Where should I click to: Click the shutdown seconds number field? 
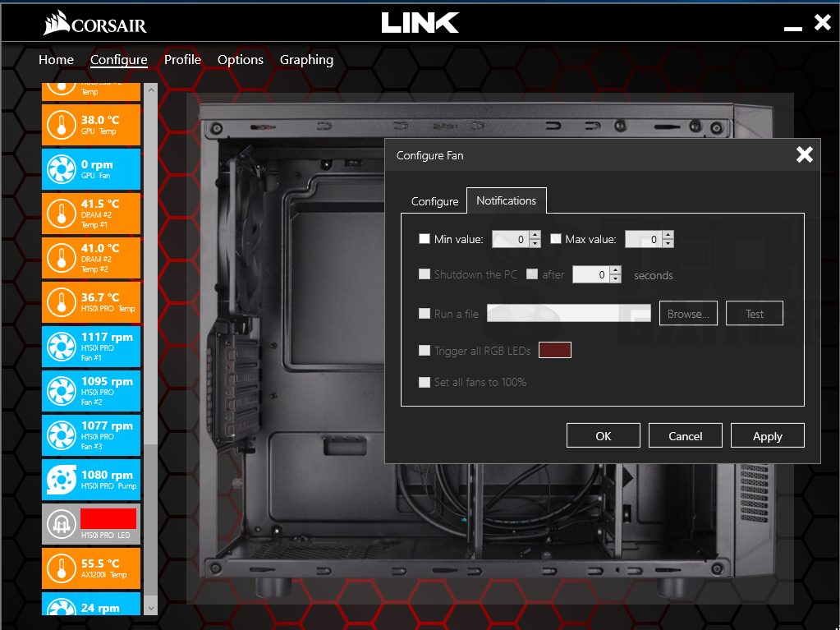click(591, 274)
